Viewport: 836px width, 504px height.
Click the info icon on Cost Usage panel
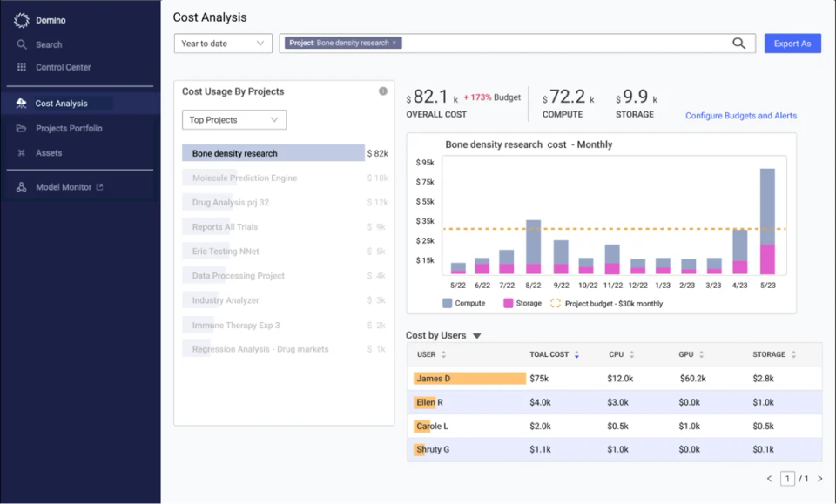coord(382,91)
